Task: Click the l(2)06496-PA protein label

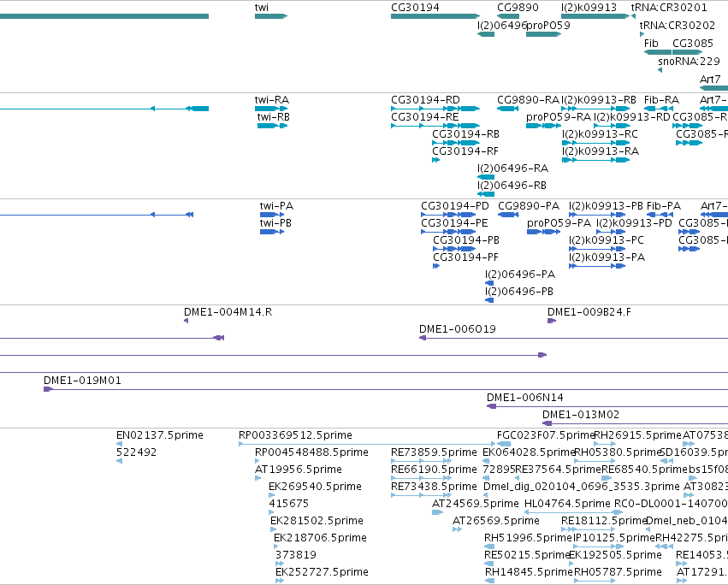Action: [x=520, y=275]
